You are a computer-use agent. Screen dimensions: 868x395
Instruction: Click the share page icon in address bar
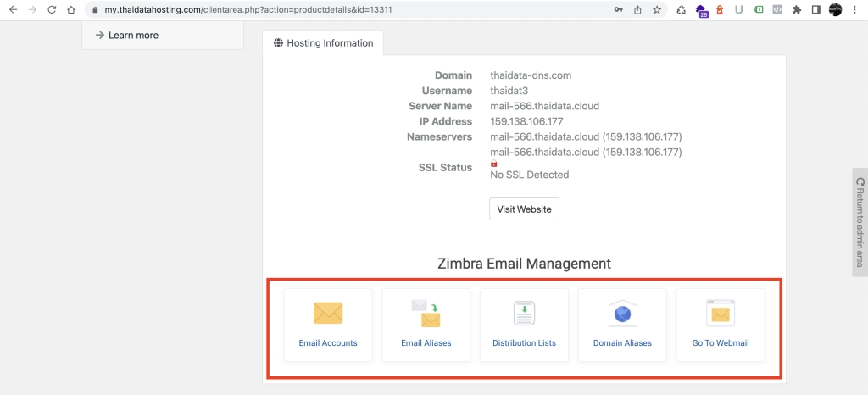(x=637, y=10)
